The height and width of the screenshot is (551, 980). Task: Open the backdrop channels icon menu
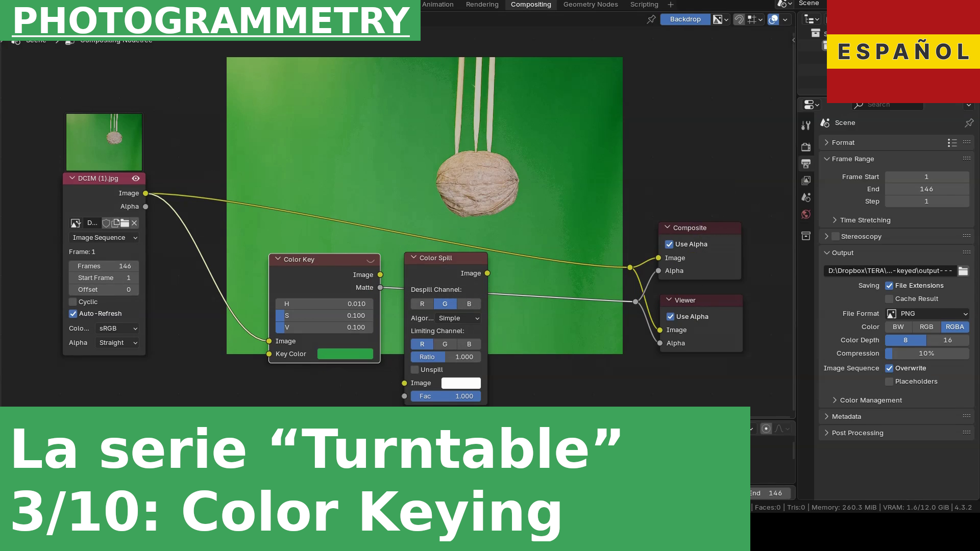pyautogui.click(x=721, y=19)
